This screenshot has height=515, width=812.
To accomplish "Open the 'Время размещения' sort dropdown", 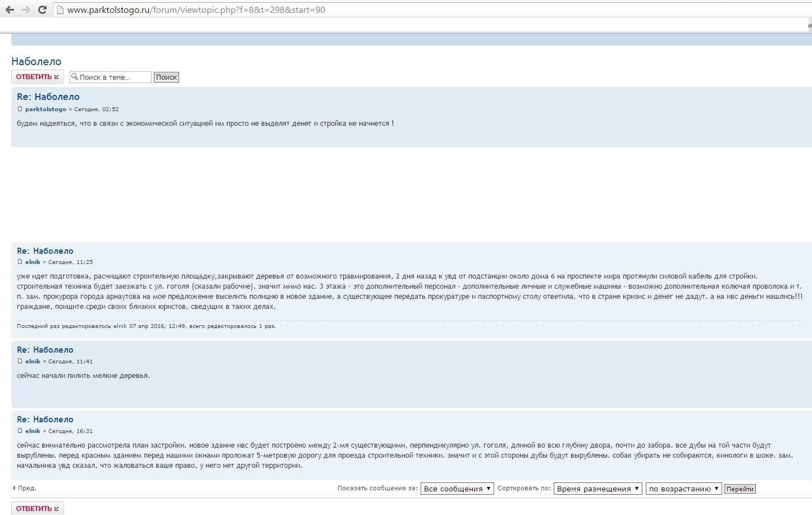I will point(598,489).
